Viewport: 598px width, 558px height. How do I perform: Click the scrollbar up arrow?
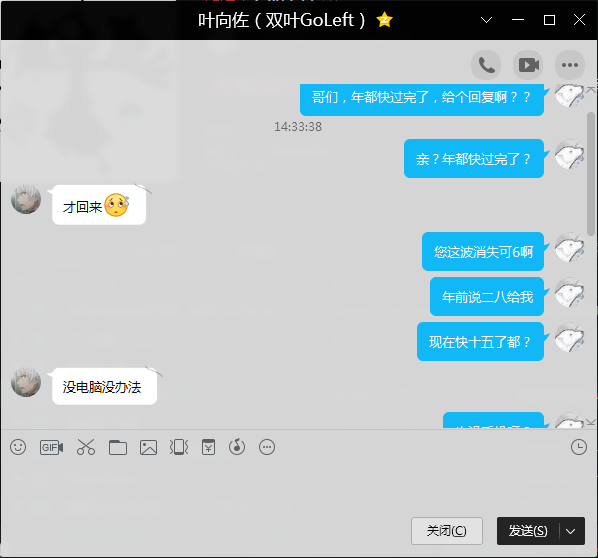(591, 90)
